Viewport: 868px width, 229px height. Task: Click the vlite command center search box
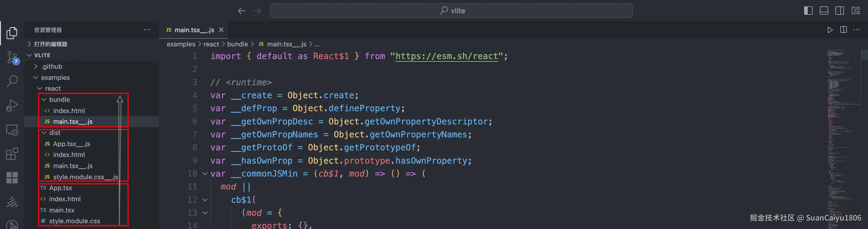(x=451, y=11)
